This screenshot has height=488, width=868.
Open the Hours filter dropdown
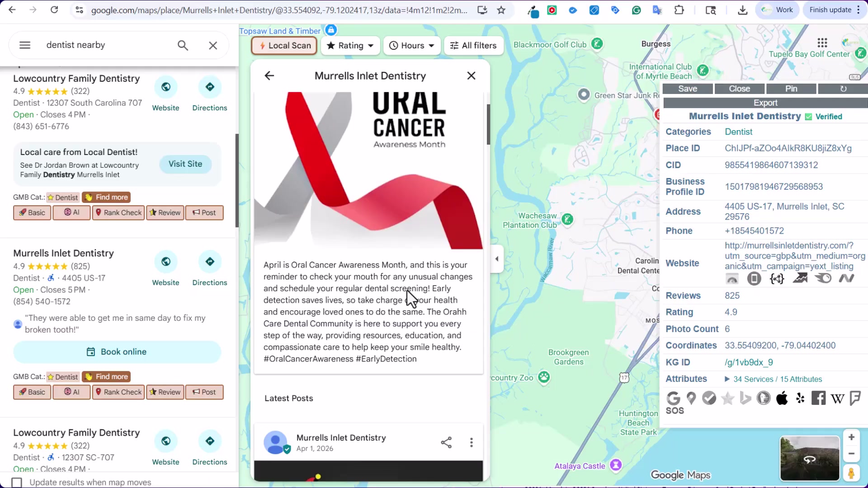point(412,46)
